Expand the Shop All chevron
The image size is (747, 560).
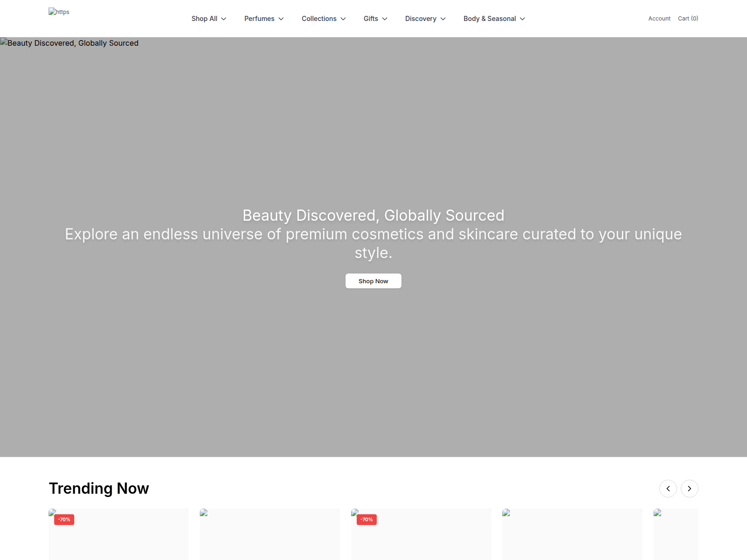point(224,19)
